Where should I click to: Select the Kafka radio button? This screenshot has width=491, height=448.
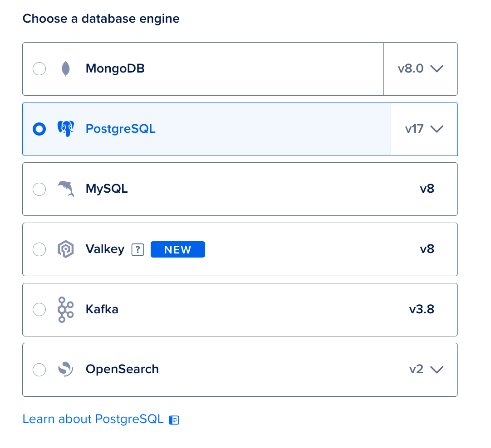click(39, 309)
